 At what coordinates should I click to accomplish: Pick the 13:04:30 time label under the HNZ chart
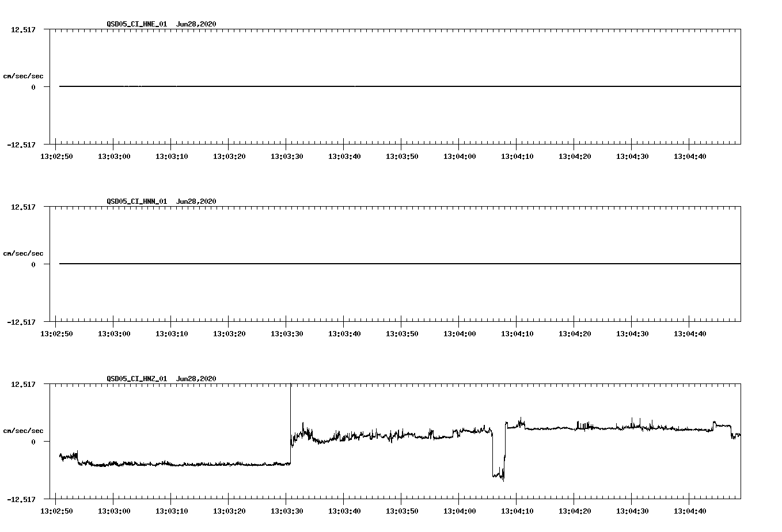point(632,511)
